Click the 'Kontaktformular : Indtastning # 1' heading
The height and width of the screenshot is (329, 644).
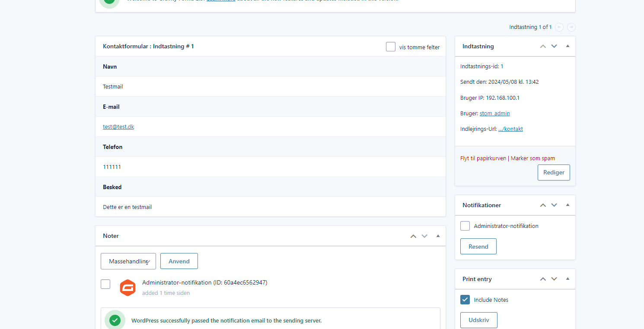click(x=148, y=46)
